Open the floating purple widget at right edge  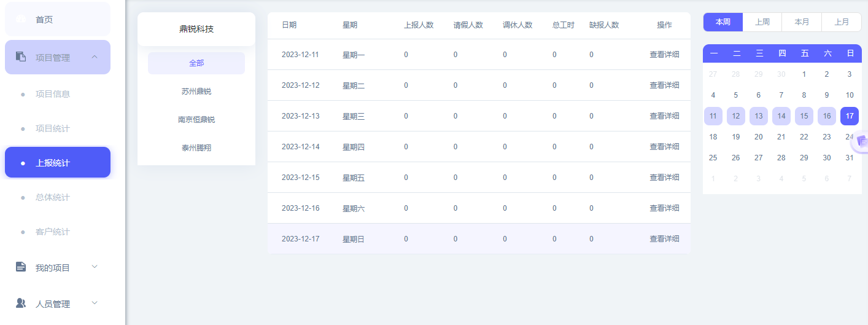[861, 142]
